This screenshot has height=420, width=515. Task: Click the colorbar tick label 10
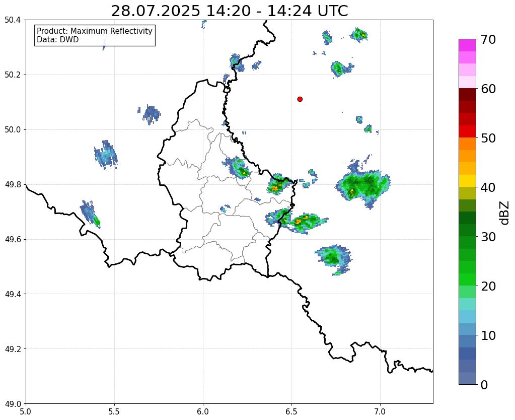tap(488, 335)
